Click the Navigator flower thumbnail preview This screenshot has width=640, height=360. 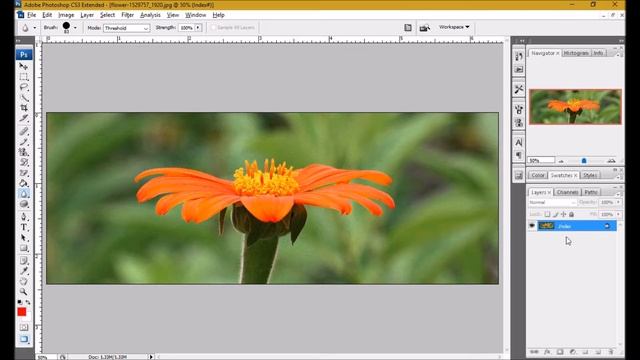click(575, 107)
